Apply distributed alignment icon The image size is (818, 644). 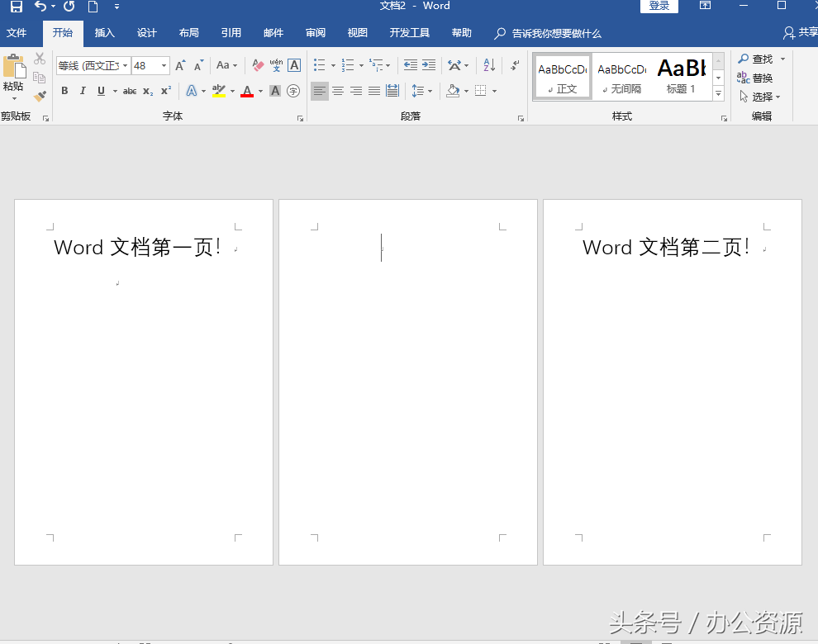(392, 92)
